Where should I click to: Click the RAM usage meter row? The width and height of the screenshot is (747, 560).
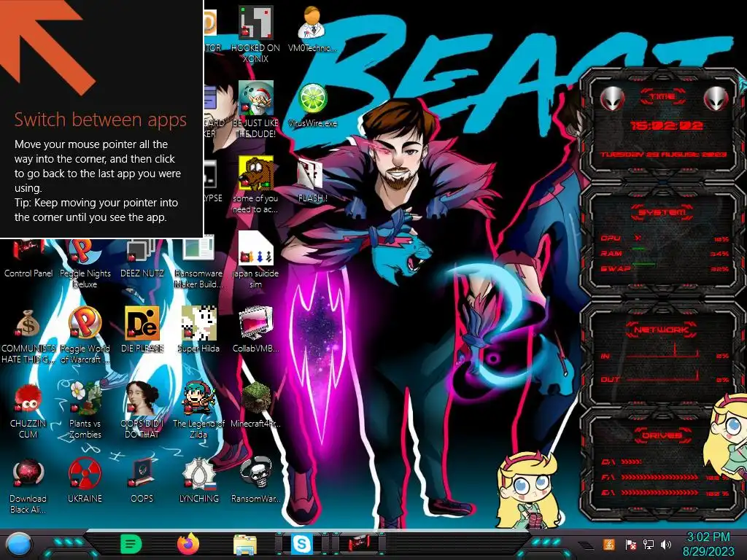pos(665,253)
